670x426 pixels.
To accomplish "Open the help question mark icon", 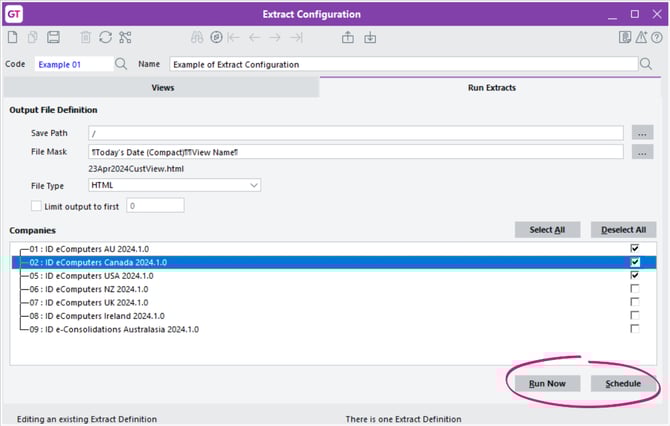I will (657, 38).
